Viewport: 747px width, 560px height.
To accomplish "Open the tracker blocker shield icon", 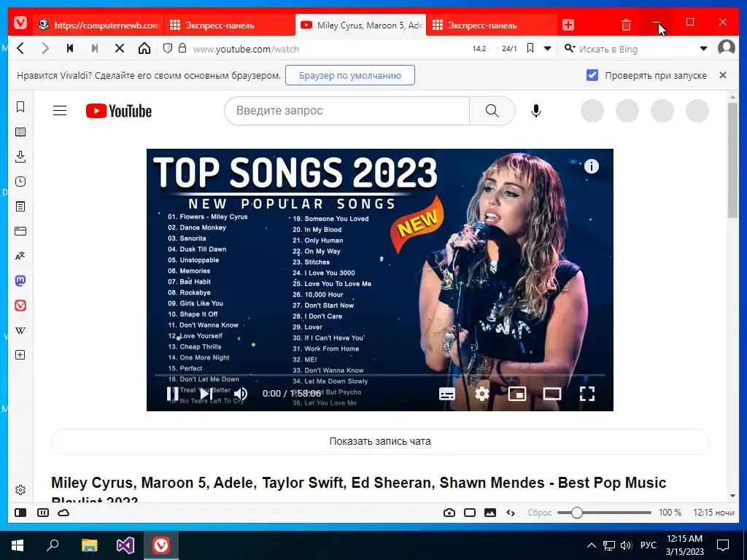I will click(168, 48).
